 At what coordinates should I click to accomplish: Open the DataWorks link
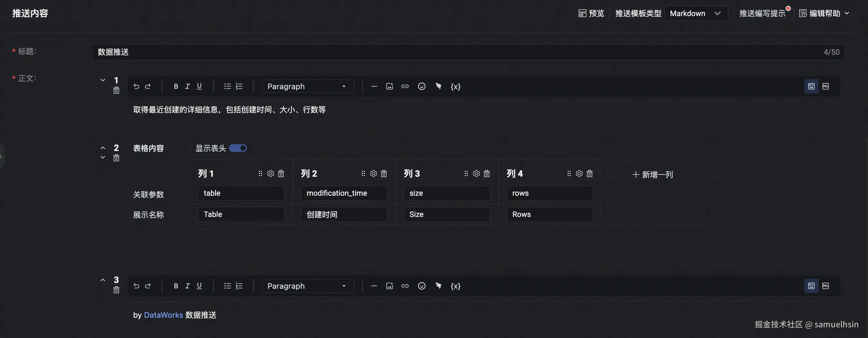click(x=163, y=315)
